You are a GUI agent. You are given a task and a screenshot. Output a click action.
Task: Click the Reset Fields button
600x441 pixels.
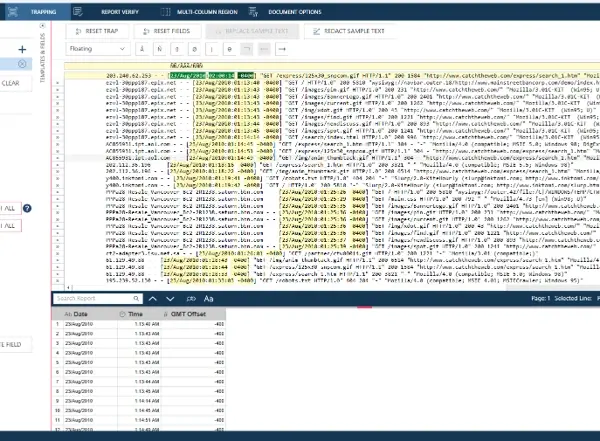point(167,31)
